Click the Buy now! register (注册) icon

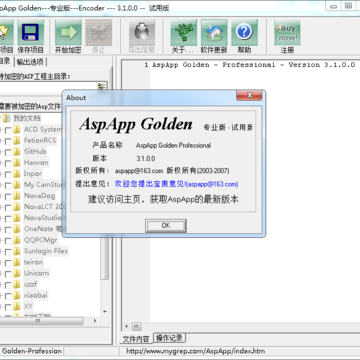[x=287, y=33]
